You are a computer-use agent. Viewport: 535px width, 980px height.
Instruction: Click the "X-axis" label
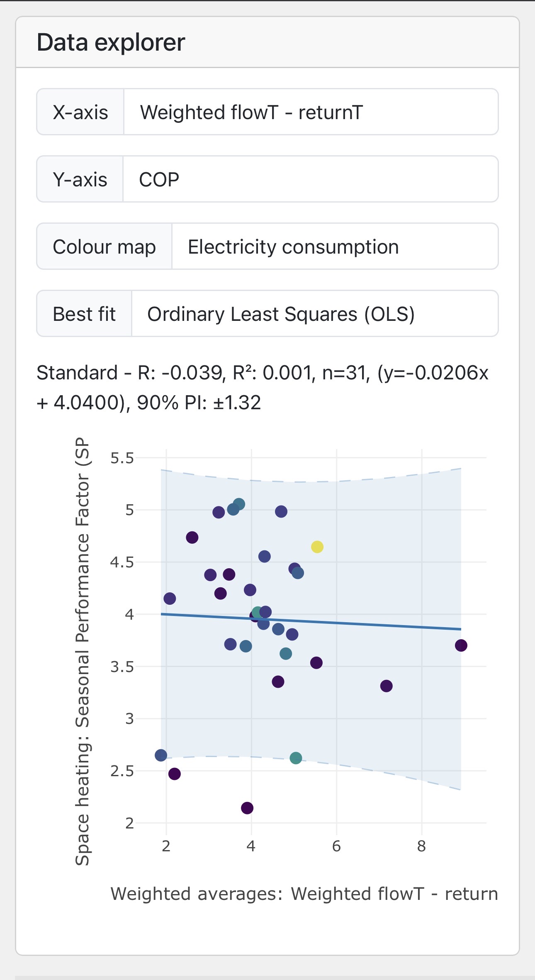[x=80, y=112]
